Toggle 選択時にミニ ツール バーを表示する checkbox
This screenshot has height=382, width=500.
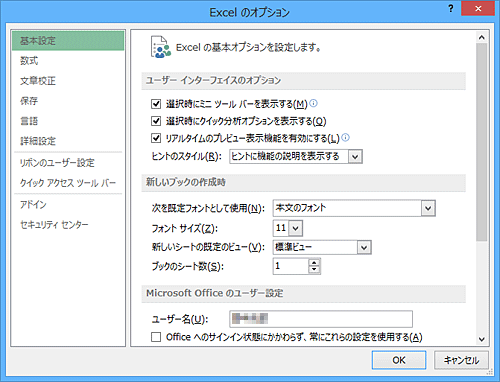click(156, 104)
